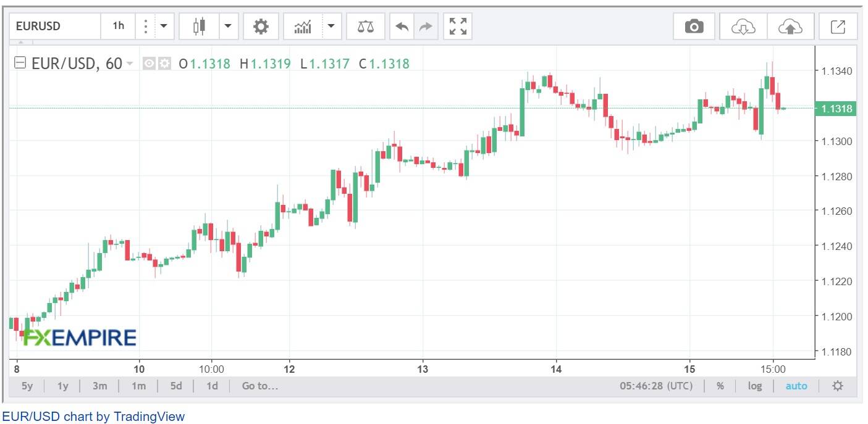Click the 14 date axis label
Image resolution: width=868 pixels, height=424 pixels.
[557, 369]
